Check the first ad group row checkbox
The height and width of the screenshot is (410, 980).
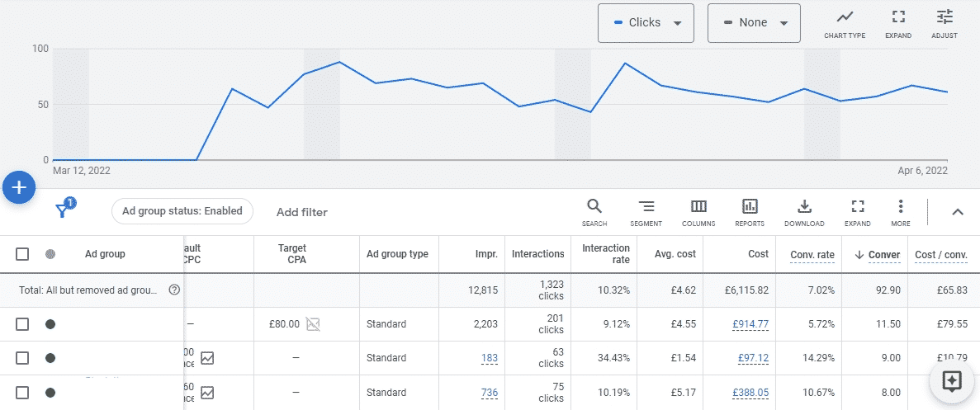pos(22,324)
